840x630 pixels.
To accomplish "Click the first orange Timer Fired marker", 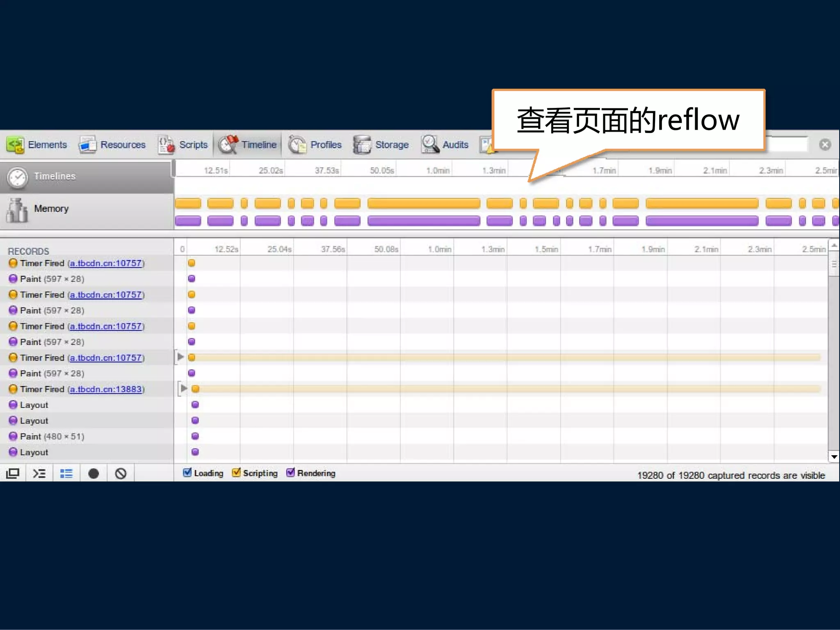I will pyautogui.click(x=192, y=263).
